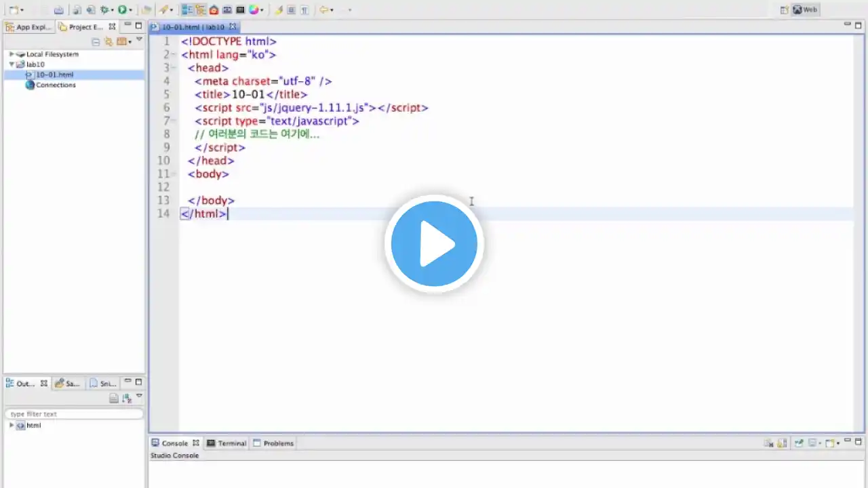Viewport: 868px width, 488px height.
Task: Expand the Local Filesystem tree node
Action: coord(12,54)
